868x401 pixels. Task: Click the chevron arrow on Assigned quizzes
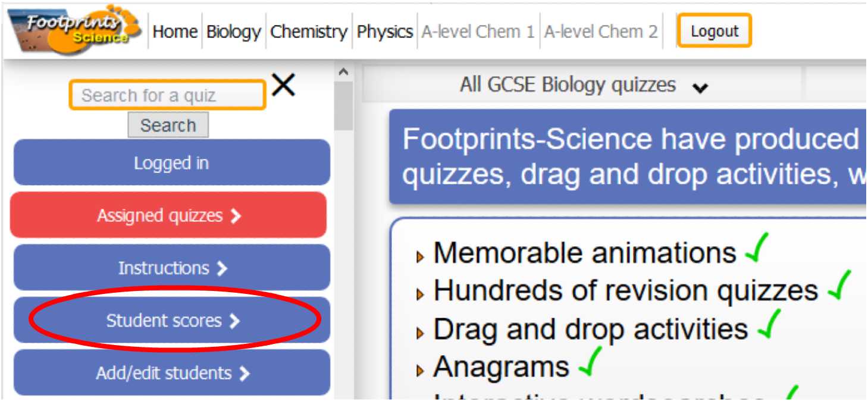(236, 216)
